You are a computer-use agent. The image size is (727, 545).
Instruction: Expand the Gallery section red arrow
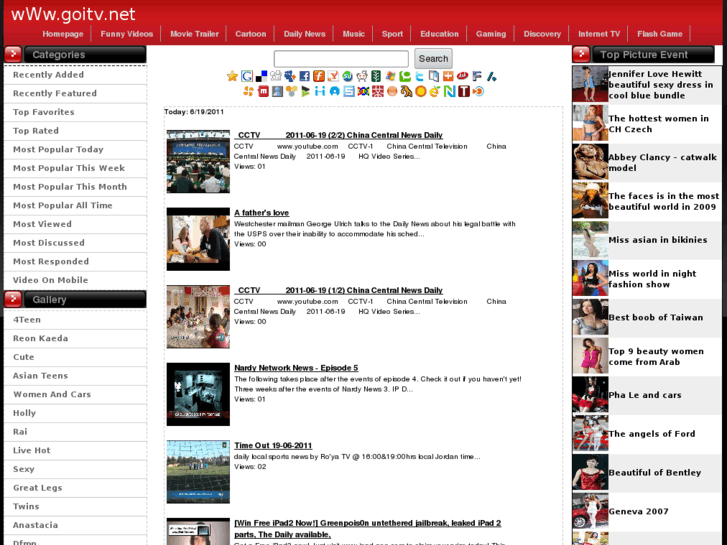[x=13, y=299]
